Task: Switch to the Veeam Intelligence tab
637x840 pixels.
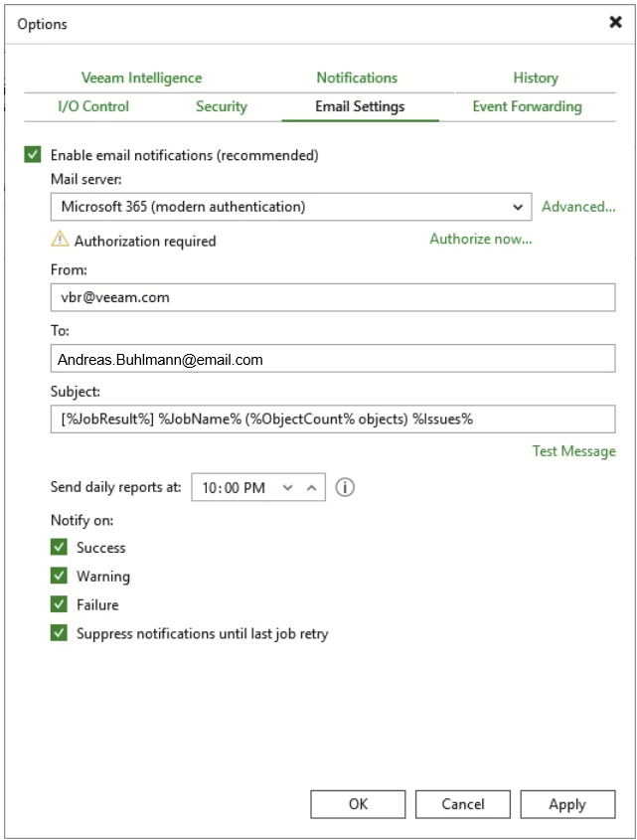Action: click(x=141, y=78)
